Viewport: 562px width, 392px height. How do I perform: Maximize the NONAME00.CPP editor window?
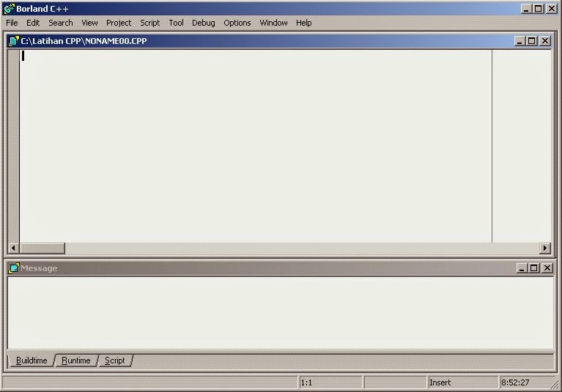point(531,41)
